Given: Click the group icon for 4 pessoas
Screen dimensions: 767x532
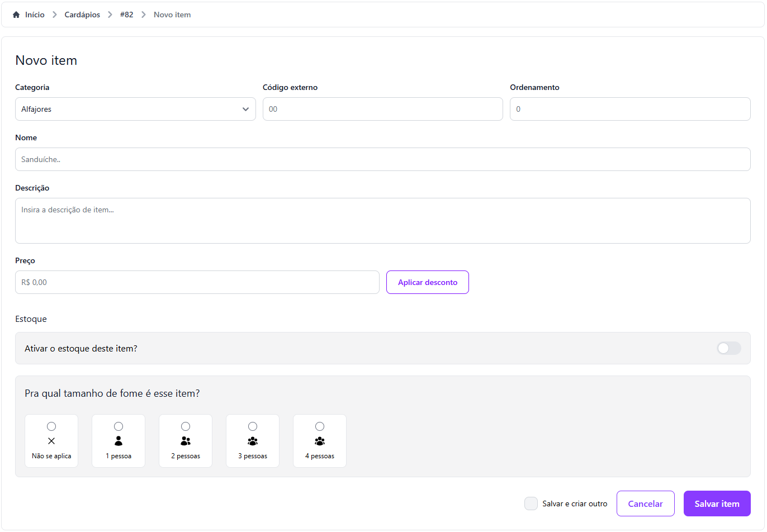Looking at the screenshot, I should [x=320, y=441].
